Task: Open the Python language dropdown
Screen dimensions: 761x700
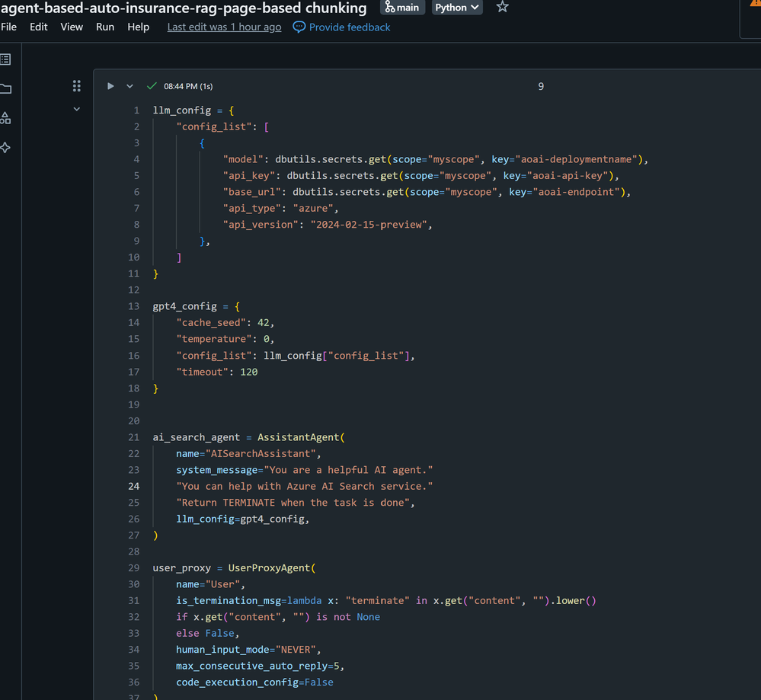Action: click(x=457, y=8)
